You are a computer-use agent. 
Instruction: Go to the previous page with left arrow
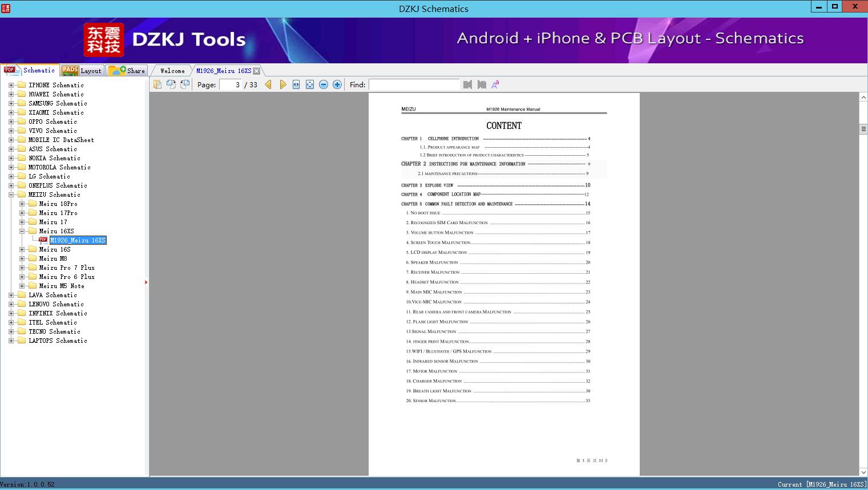pos(268,84)
